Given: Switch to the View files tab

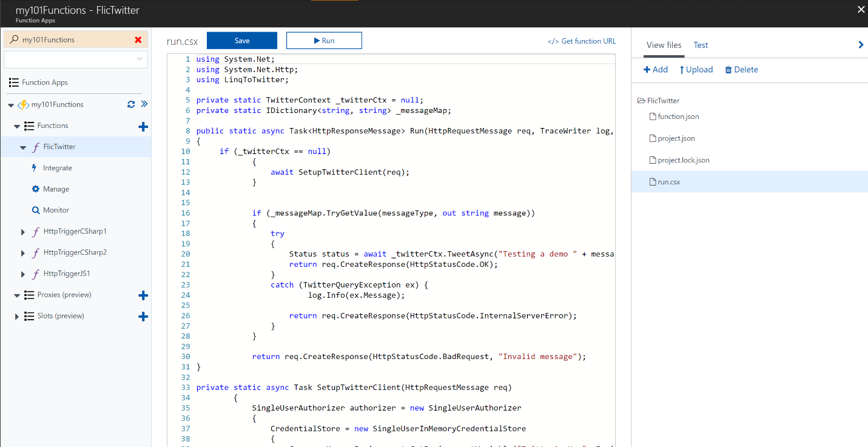Looking at the screenshot, I should click(664, 45).
